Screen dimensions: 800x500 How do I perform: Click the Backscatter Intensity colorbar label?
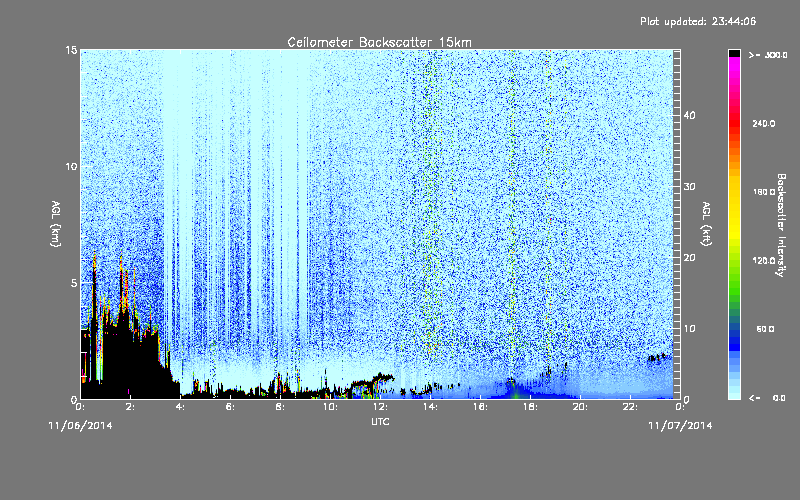781,225
